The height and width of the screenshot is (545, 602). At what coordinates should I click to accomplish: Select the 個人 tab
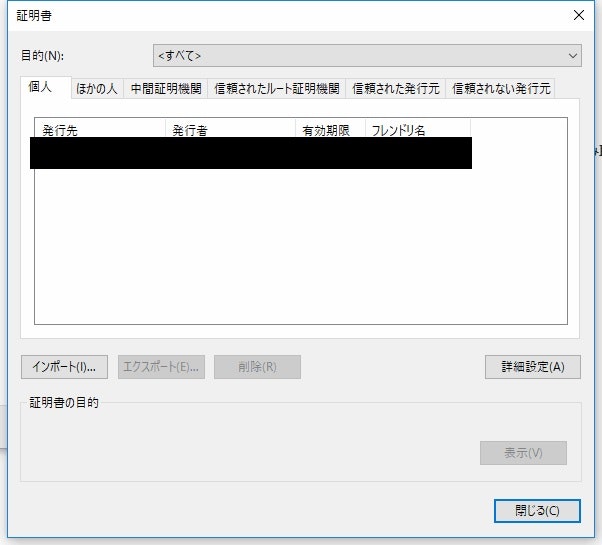point(46,88)
